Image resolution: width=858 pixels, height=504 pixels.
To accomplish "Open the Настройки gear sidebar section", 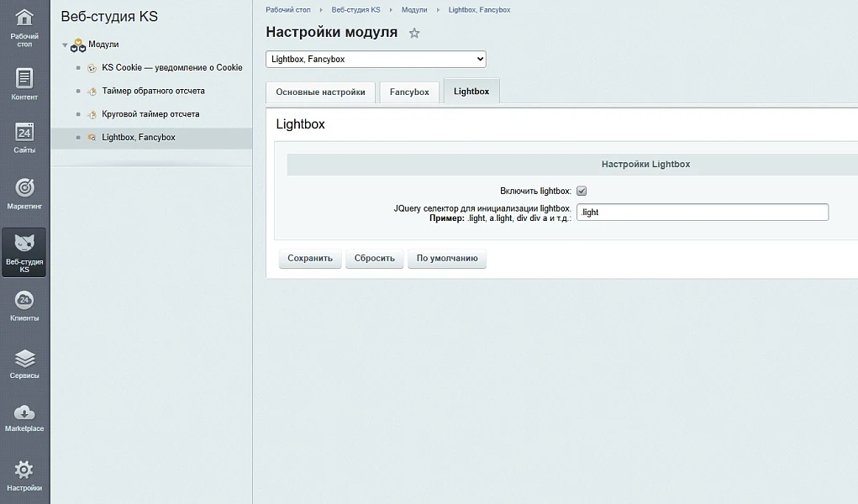I will (24, 475).
